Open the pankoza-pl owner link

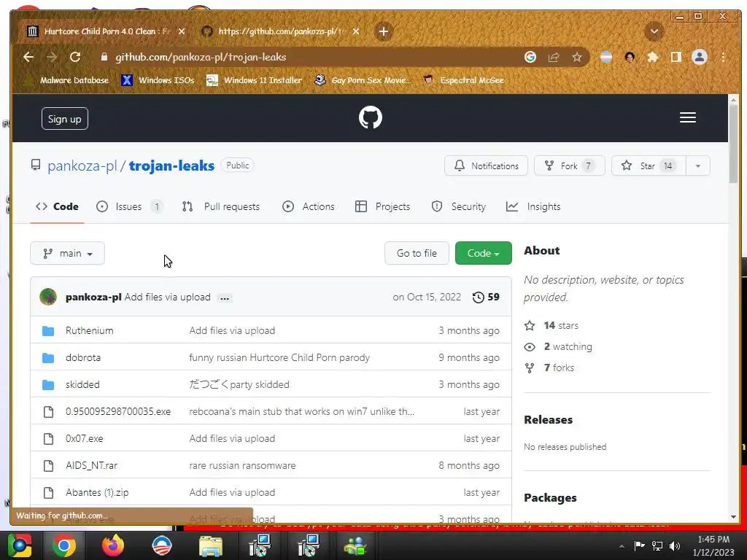pyautogui.click(x=82, y=166)
